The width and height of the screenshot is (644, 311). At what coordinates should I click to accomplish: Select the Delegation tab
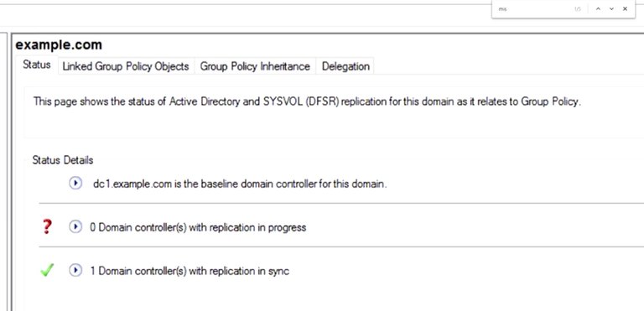click(345, 66)
